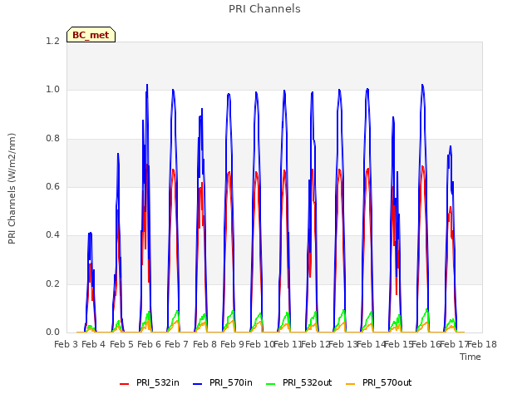Click the BC_met annotation label
Viewport: 532px width, 399px height.
point(91,35)
